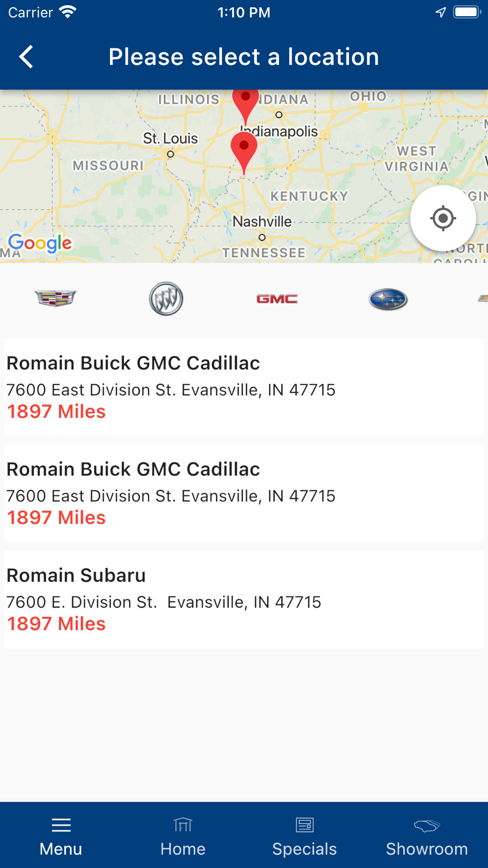Filter locations by the Subaru logo
Image resolution: width=488 pixels, height=868 pixels.
tap(388, 299)
